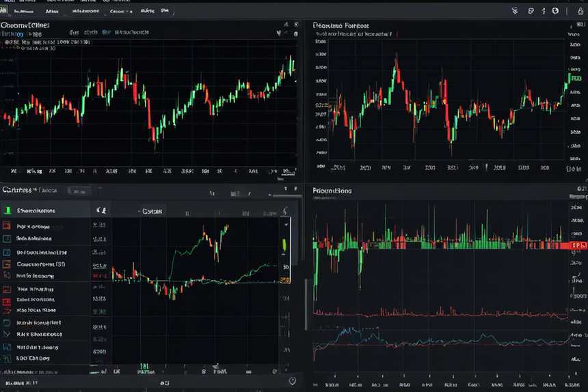Click the red price tag on the volume chart axis
This screenshot has width=588, height=392.
point(578,245)
